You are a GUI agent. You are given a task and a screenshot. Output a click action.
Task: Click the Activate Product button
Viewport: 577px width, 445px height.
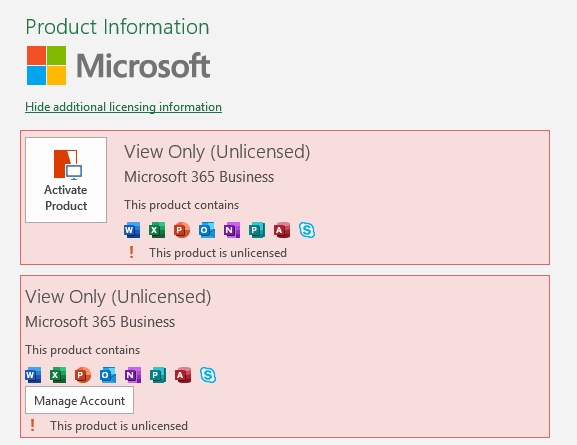66,180
